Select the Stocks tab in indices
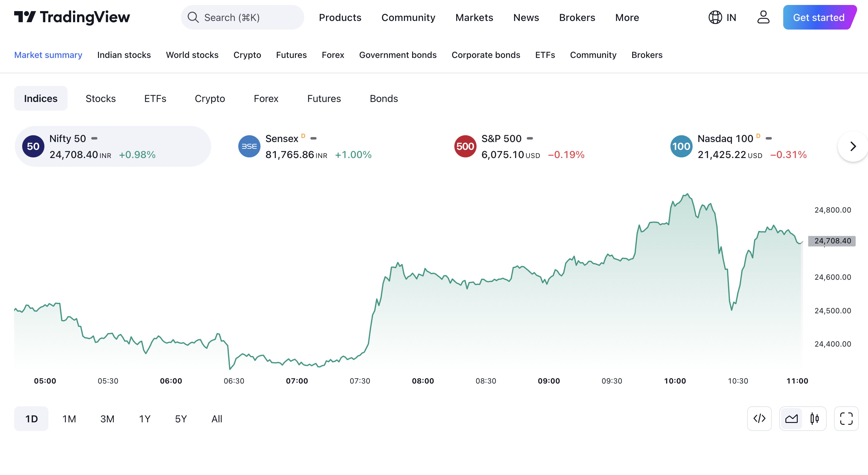Screen dimensions: 868x475 (x=100, y=98)
